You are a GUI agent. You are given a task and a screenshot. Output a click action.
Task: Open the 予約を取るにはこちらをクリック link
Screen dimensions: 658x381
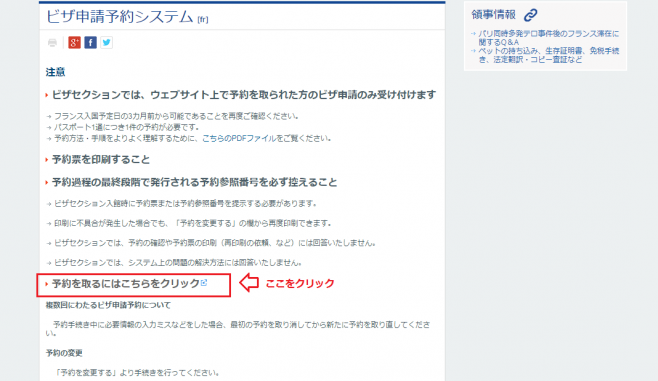[x=125, y=284]
